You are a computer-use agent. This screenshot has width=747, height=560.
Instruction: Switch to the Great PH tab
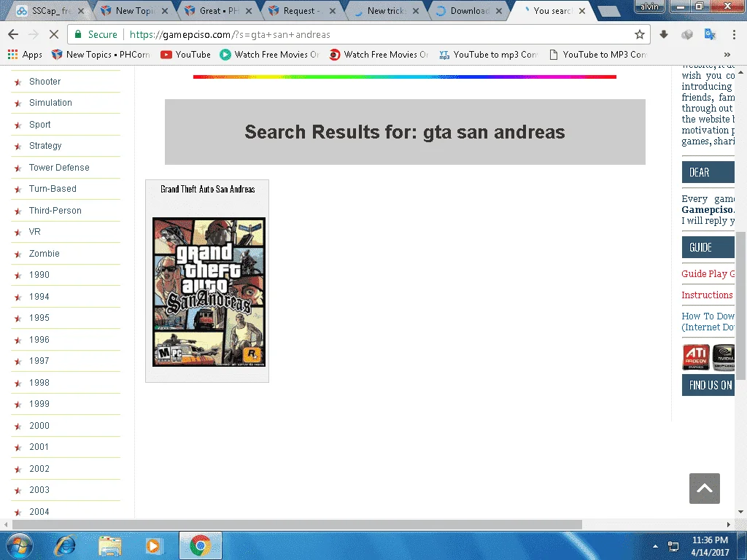(x=218, y=10)
